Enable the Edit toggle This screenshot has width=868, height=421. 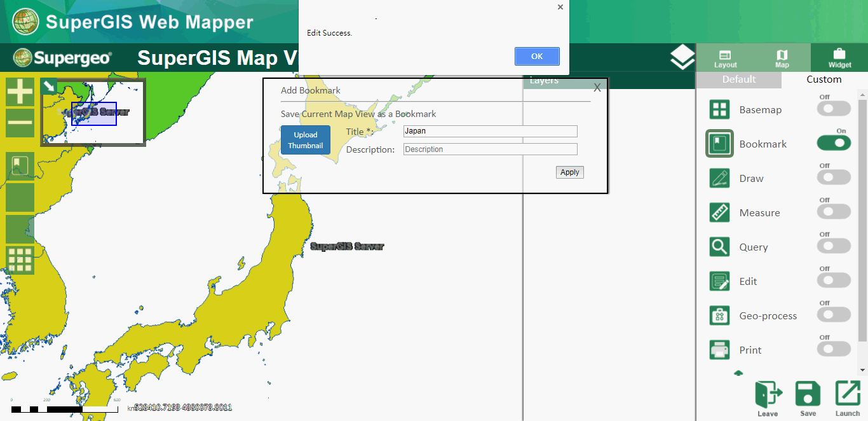click(834, 280)
